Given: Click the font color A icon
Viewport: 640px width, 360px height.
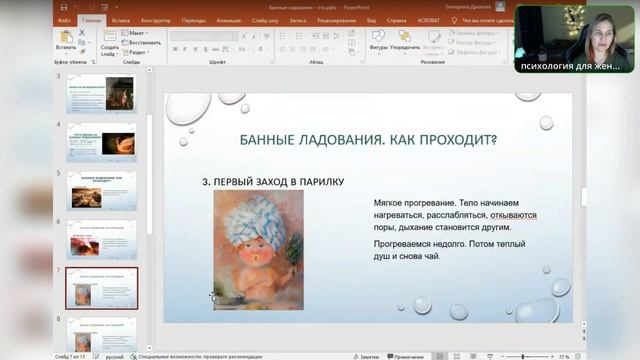Looking at the screenshot, I should tap(260, 49).
